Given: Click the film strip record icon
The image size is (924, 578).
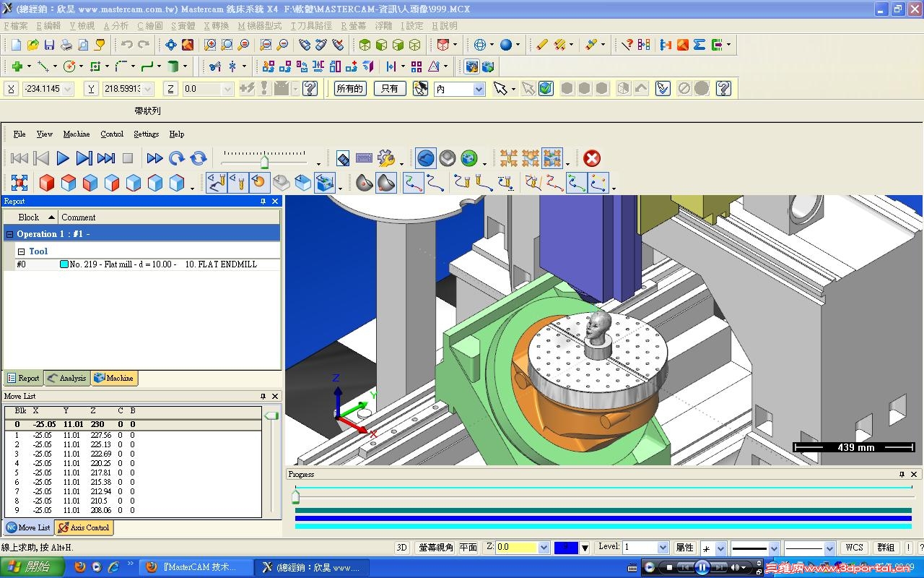Looking at the screenshot, I should click(343, 158).
